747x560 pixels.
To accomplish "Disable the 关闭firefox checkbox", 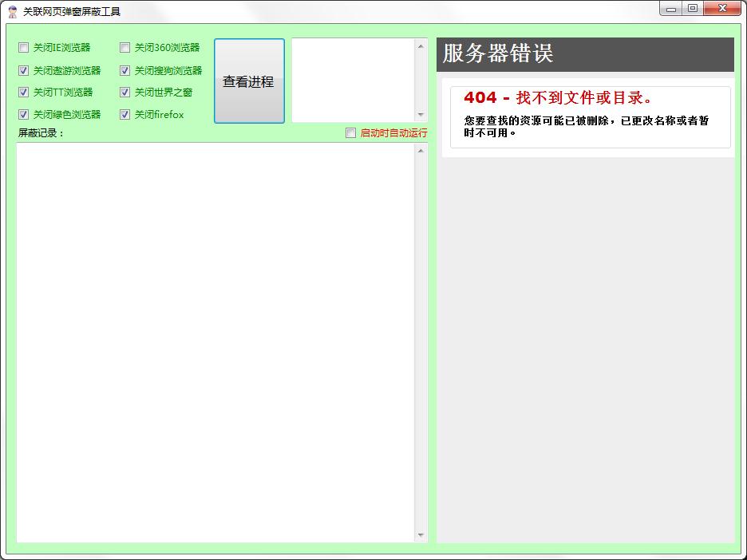I will [125, 115].
